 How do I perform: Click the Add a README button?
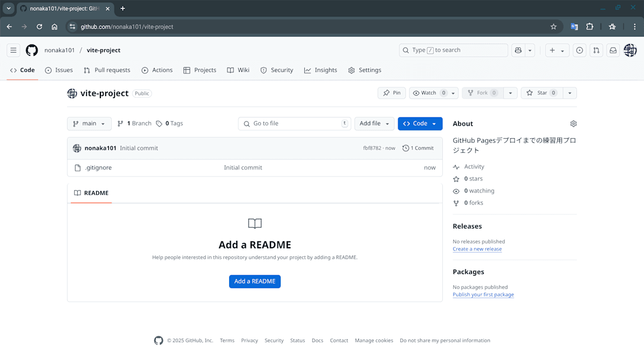tap(255, 282)
